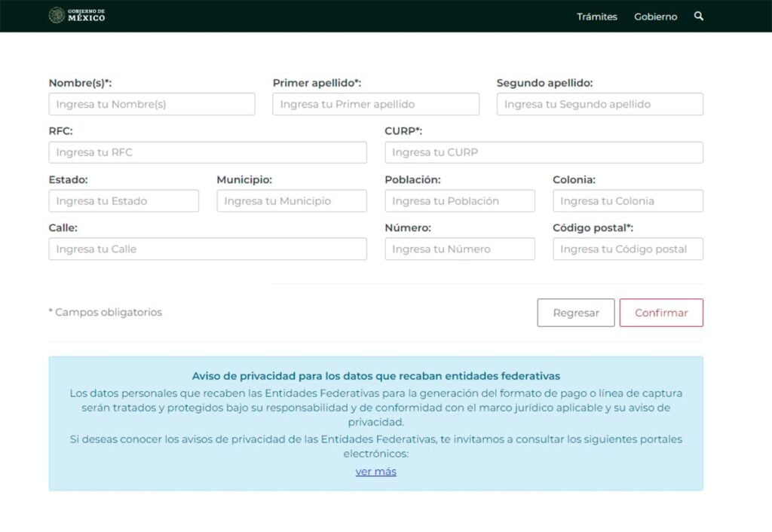772x532 pixels.
Task: Focus the CURP input field
Action: (544, 152)
